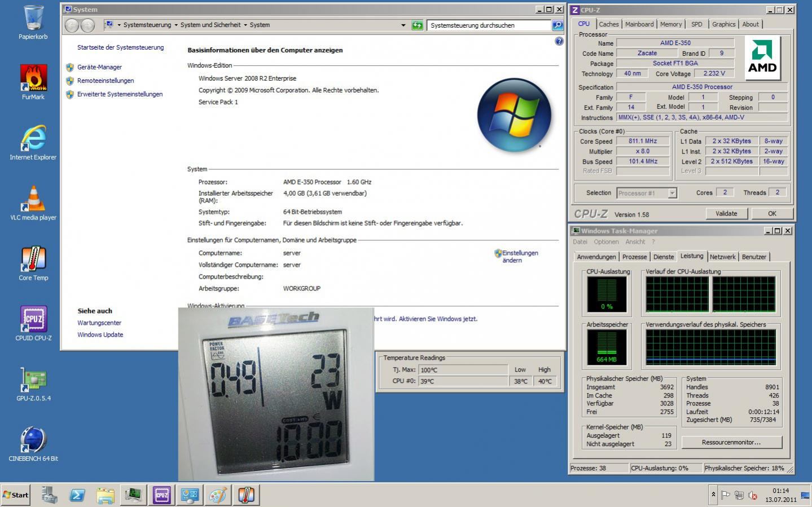Open Ansicht menu in Task Manager
The width and height of the screenshot is (812, 507).
[x=635, y=242]
